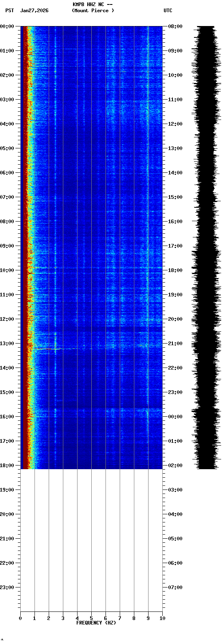Click UTC time label '12:00'

pos(175,124)
